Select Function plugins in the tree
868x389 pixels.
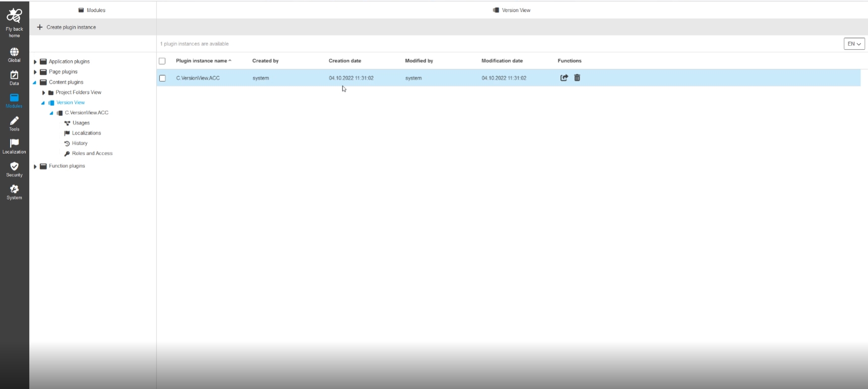[x=67, y=166]
